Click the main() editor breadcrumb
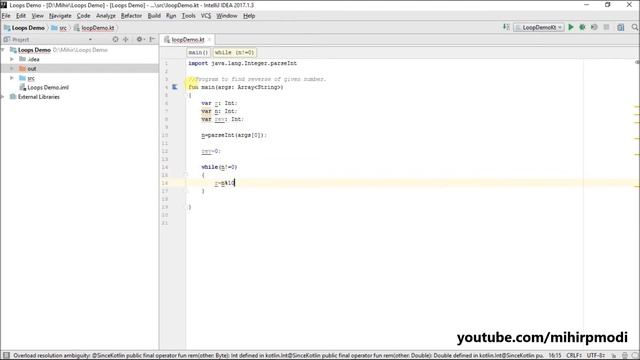The width and height of the screenshot is (640, 360). [x=198, y=52]
